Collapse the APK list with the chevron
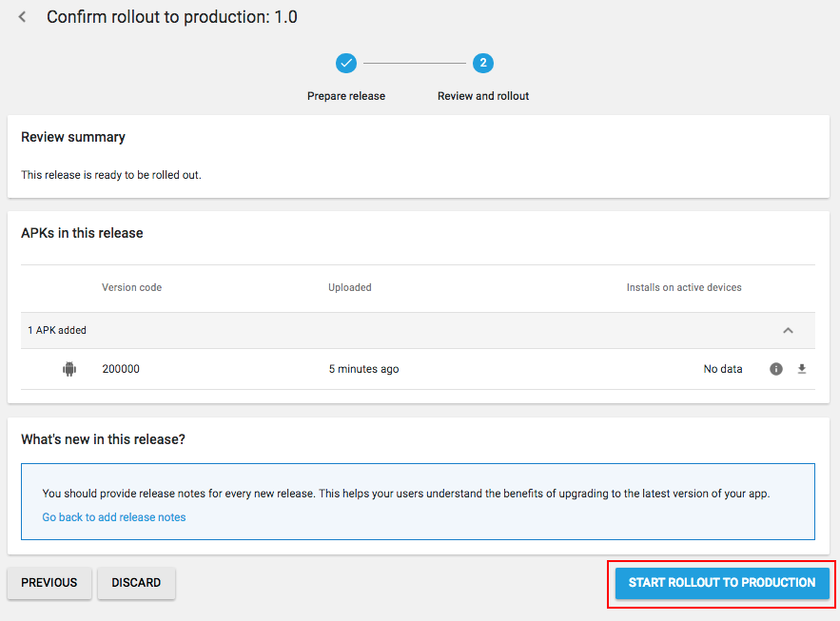Image resolution: width=840 pixels, height=621 pixels. pyautogui.click(x=788, y=330)
